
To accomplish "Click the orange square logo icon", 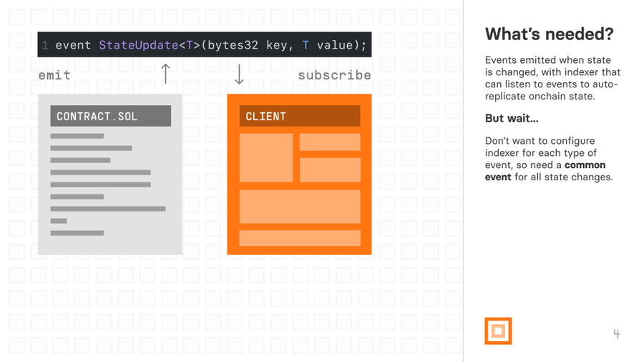I will pyautogui.click(x=498, y=331).
